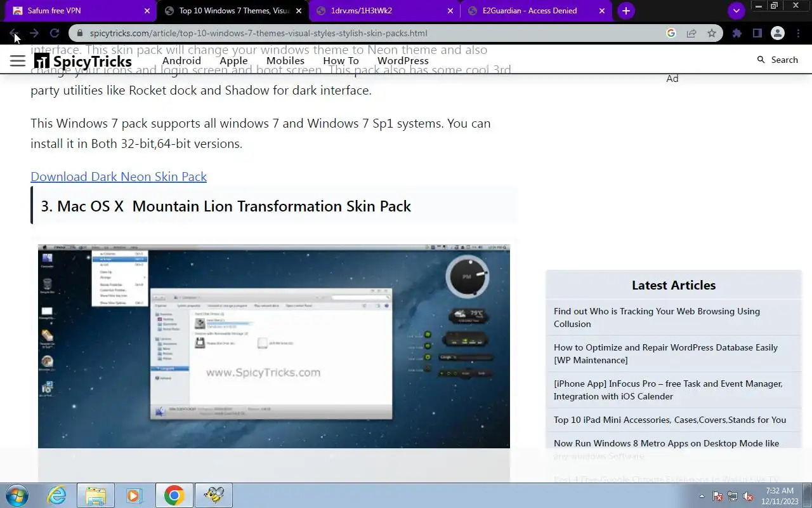
Task: Open the SpicyTricks hamburger menu
Action: (x=18, y=61)
